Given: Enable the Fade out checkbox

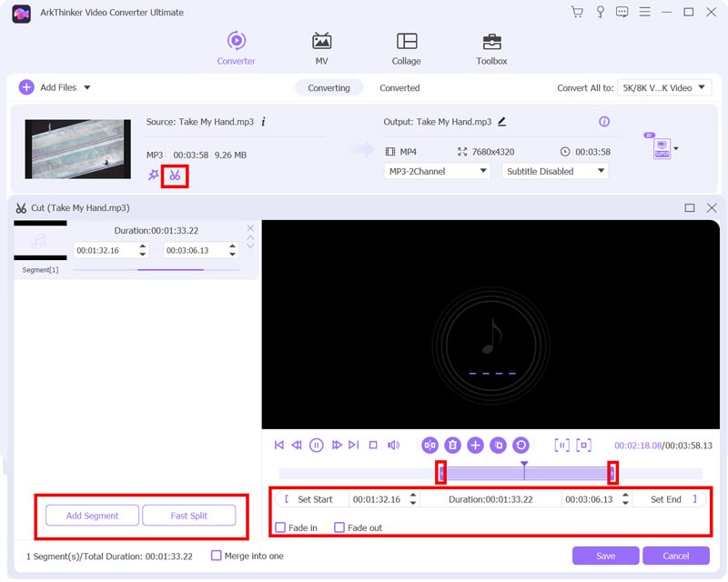Looking at the screenshot, I should click(339, 527).
